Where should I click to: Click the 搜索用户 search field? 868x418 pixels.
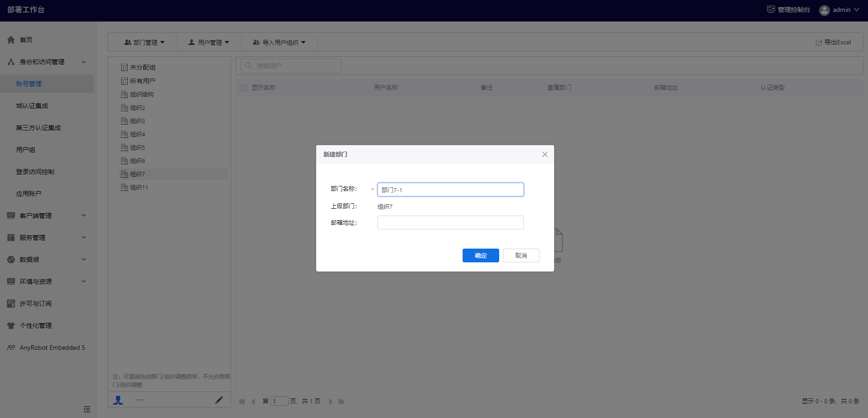pos(291,65)
